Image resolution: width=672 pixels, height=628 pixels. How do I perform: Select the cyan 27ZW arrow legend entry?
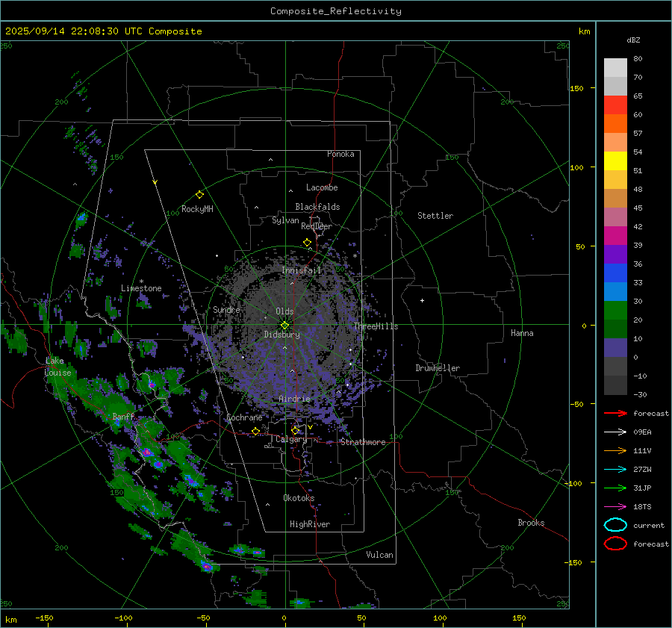click(615, 469)
